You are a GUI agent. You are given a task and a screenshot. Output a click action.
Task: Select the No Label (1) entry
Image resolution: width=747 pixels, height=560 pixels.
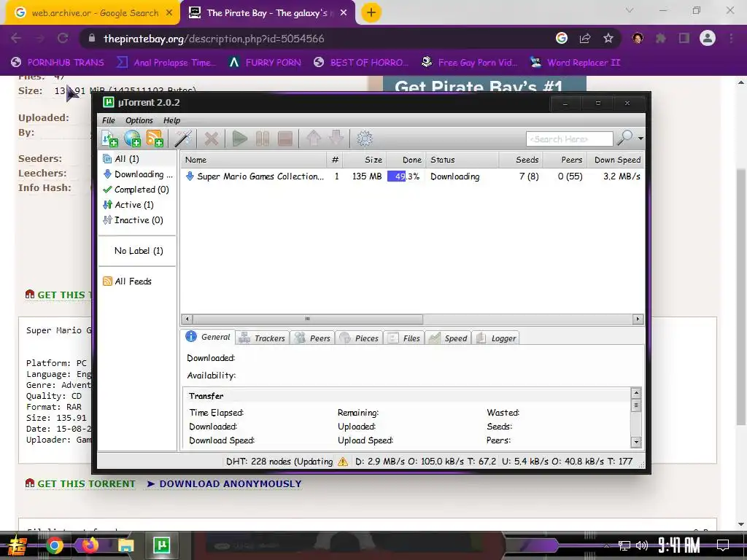click(x=139, y=251)
